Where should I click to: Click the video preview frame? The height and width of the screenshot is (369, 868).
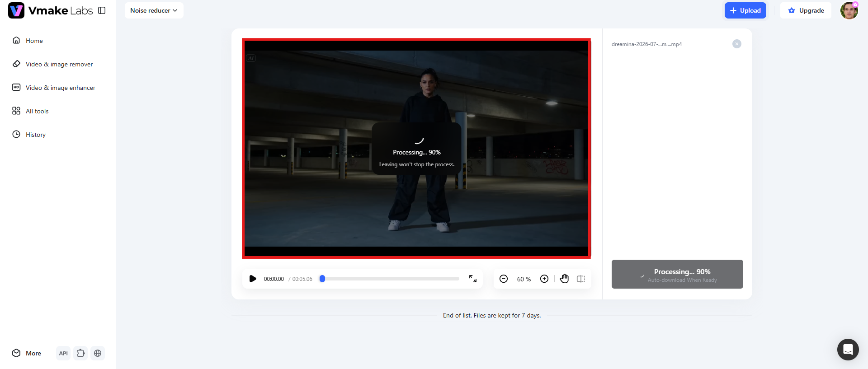tap(416, 149)
